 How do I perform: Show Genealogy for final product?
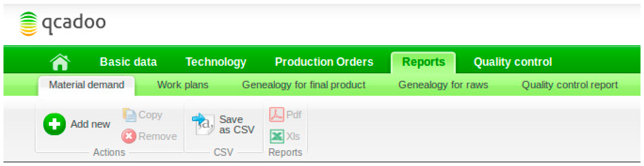tap(304, 85)
